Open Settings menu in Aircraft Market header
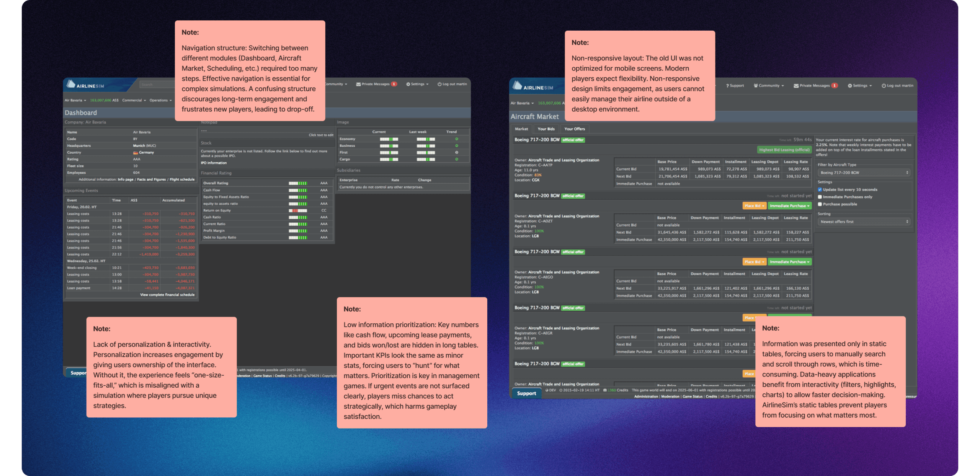 [x=860, y=86]
